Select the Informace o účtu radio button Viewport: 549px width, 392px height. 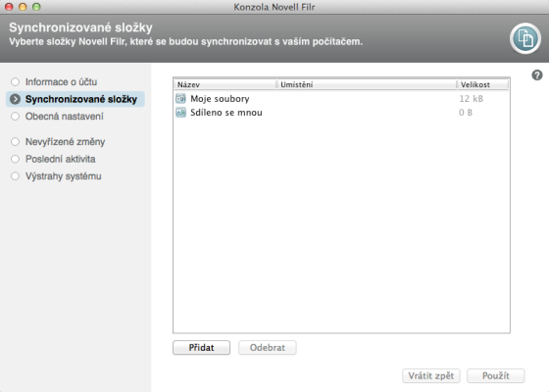point(15,82)
